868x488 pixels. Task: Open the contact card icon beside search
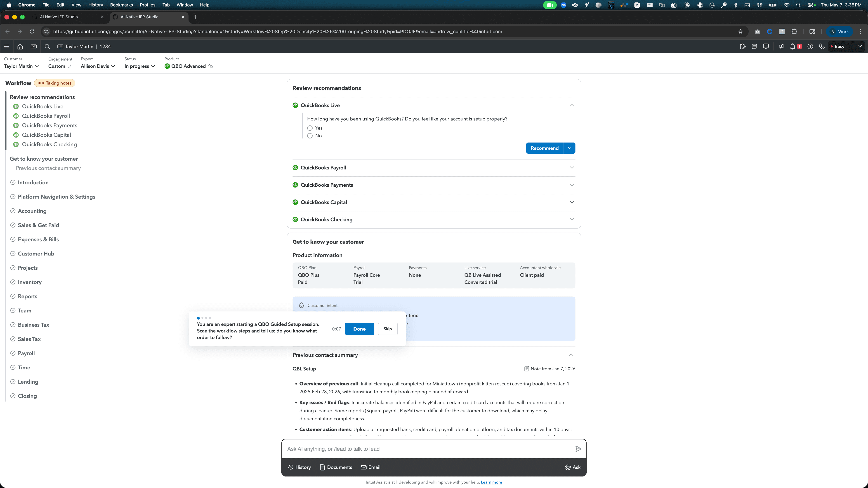pos(34,47)
